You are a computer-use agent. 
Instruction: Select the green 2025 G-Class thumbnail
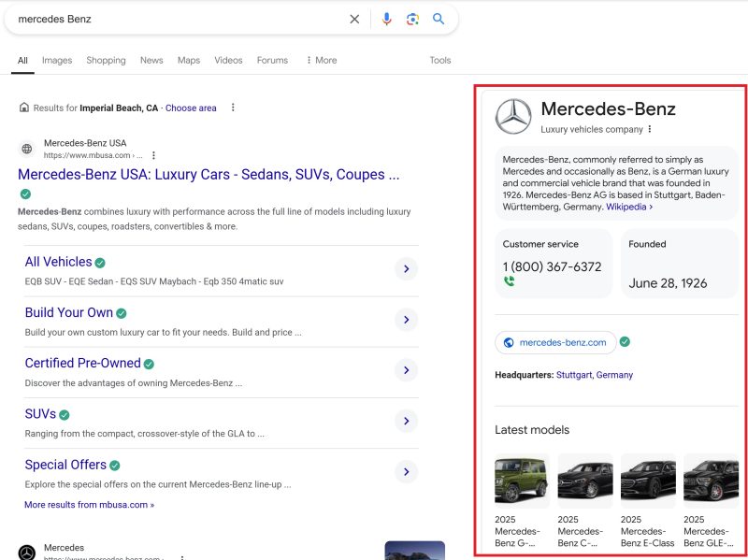point(521,481)
